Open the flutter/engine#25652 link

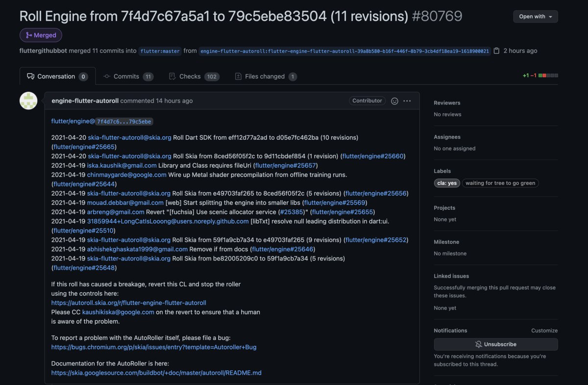click(x=376, y=240)
